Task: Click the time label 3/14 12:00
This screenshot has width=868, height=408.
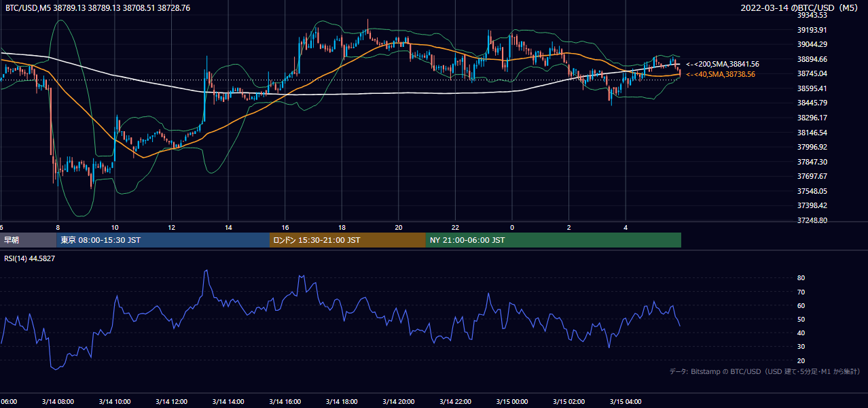Action: 171,402
